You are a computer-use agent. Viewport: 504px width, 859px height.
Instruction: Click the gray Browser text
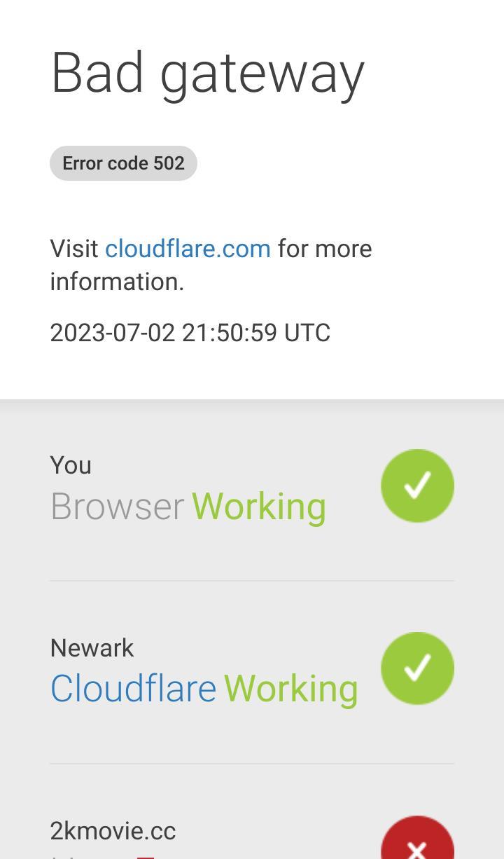point(118,507)
